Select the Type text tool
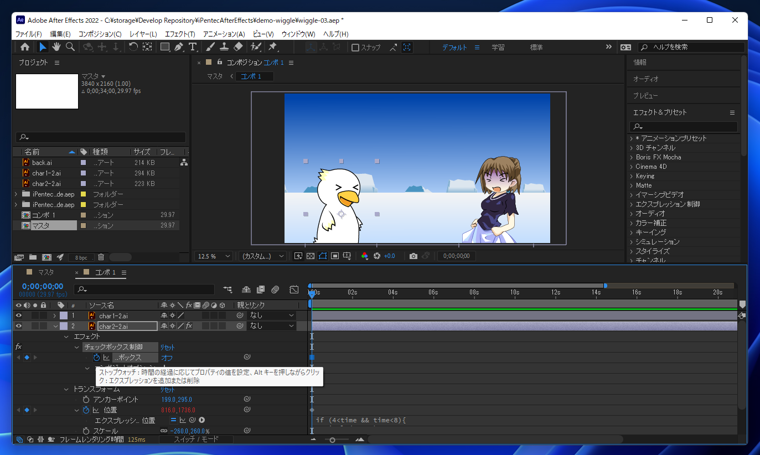 click(x=192, y=47)
